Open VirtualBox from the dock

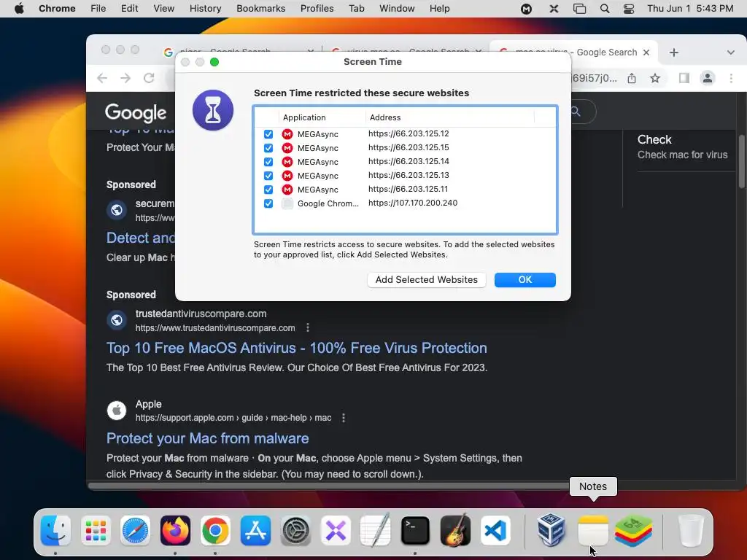click(551, 531)
